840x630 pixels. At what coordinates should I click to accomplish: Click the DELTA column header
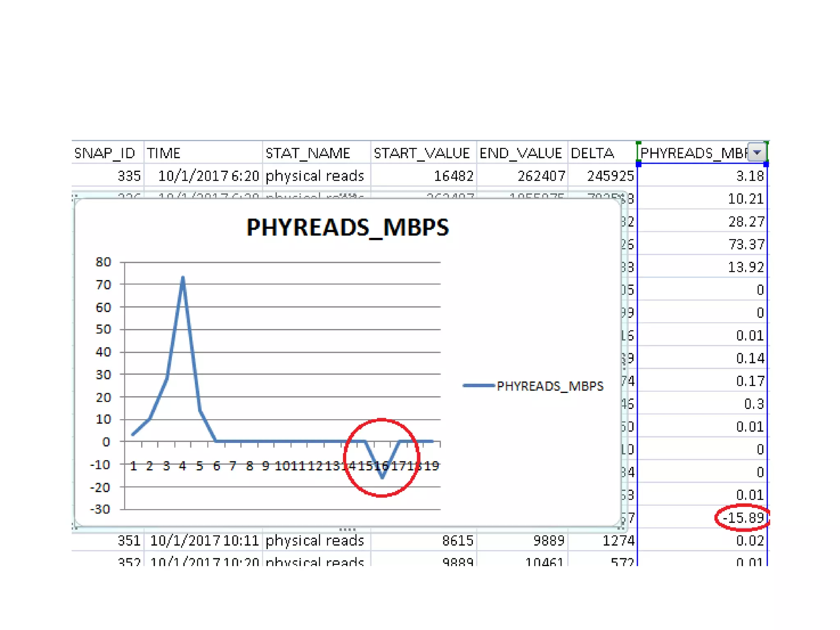[592, 153]
